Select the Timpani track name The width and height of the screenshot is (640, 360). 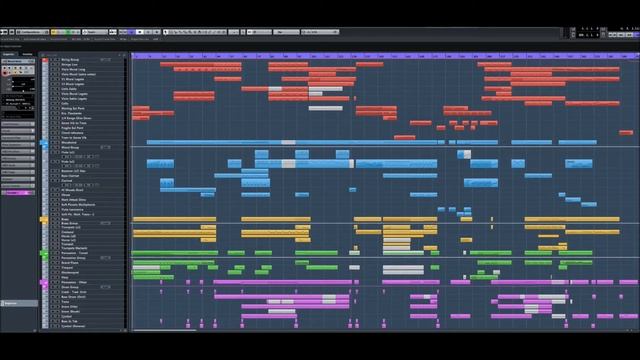pyautogui.click(x=67, y=268)
